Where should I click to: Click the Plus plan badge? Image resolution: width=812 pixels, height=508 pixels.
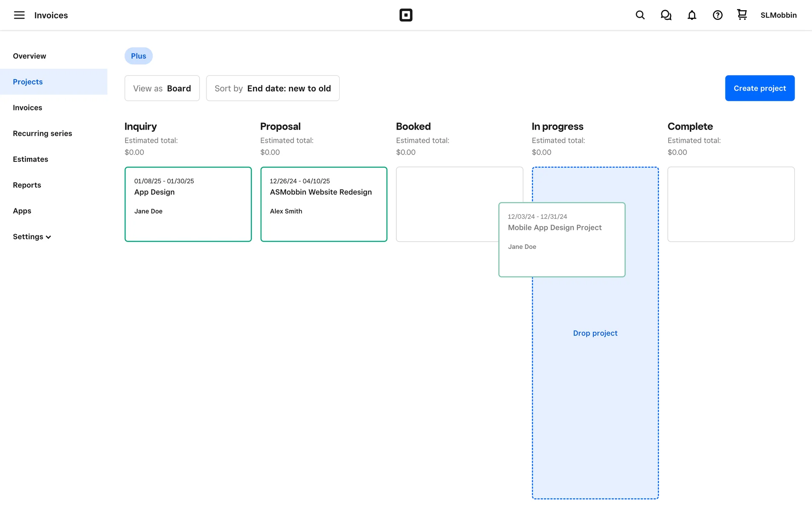(138, 56)
